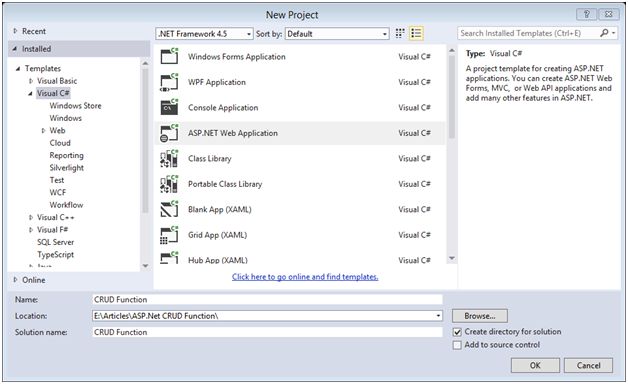
Task: Enable Add to source control checkbox
Action: coord(457,345)
